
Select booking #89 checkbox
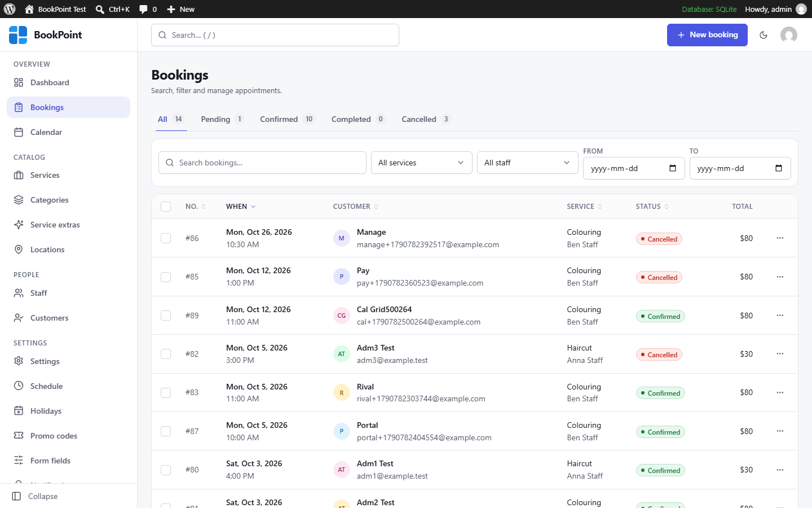[166, 316]
